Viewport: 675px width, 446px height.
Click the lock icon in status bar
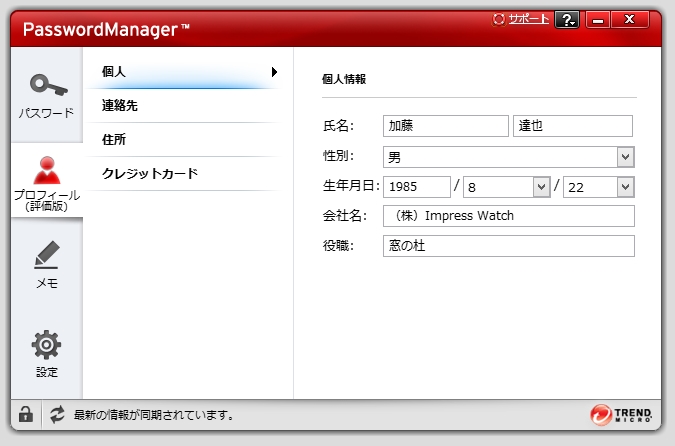(x=26, y=415)
